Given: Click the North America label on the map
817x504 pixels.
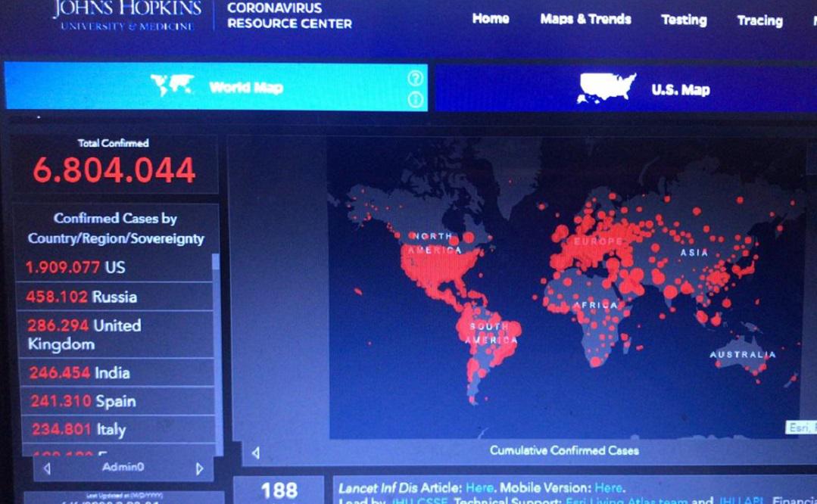Looking at the screenshot, I should pos(435,243).
